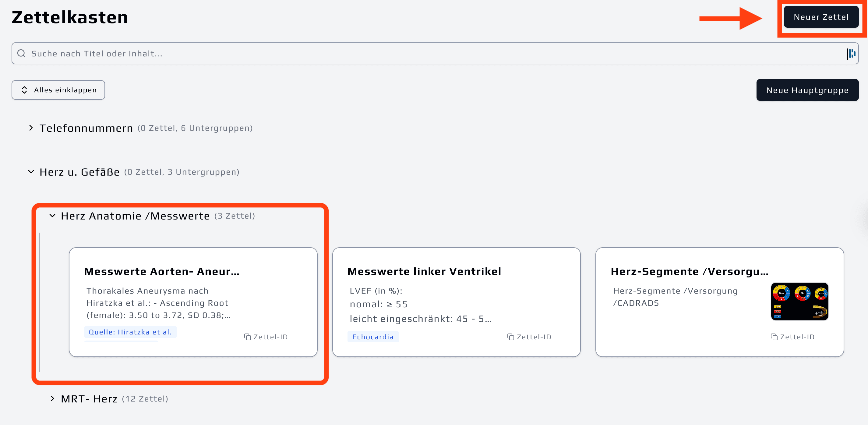Image resolution: width=868 pixels, height=425 pixels.
Task: Collapse the Herz Anatomie /Messwerte subgroup
Action: point(52,216)
